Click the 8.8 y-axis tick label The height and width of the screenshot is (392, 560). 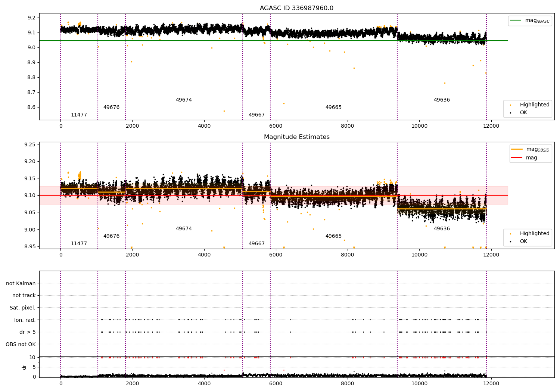tap(31, 78)
